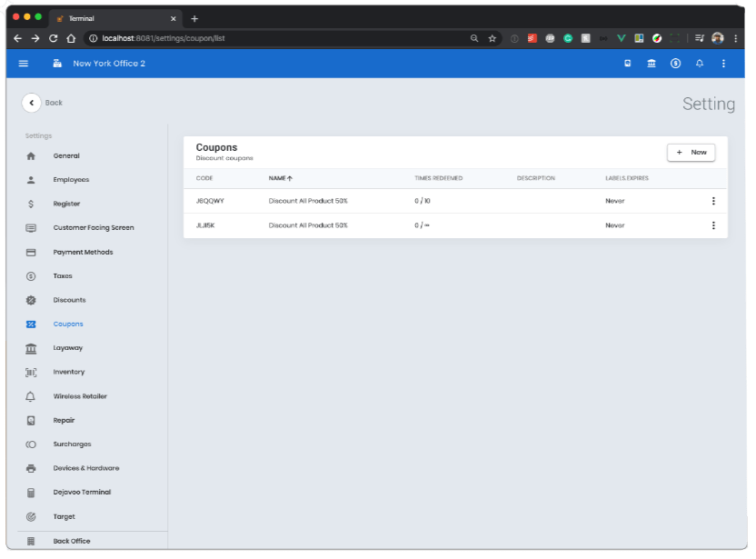This screenshot has width=756, height=559.
Task: Click the browser home button
Action: pyautogui.click(x=71, y=38)
